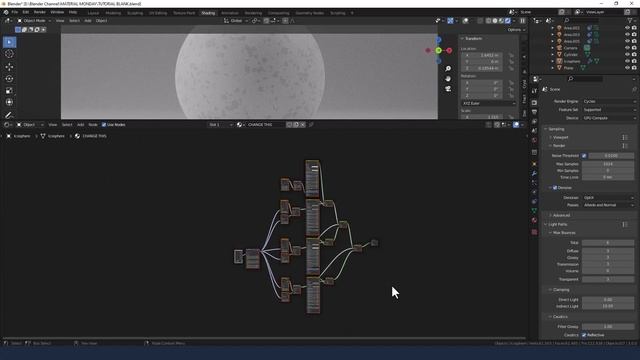This screenshot has height=360, width=640.
Task: Open the Options button in viewport header
Action: tap(516, 30)
